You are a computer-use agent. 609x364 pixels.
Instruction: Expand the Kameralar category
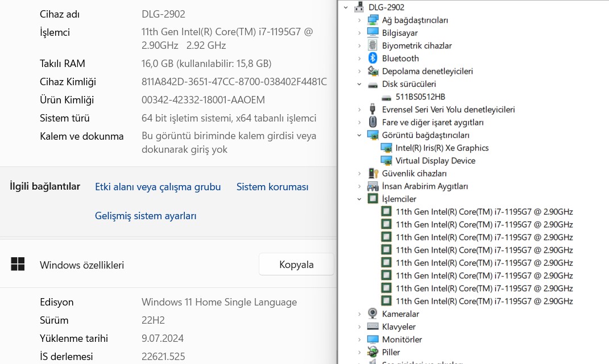tap(359, 314)
